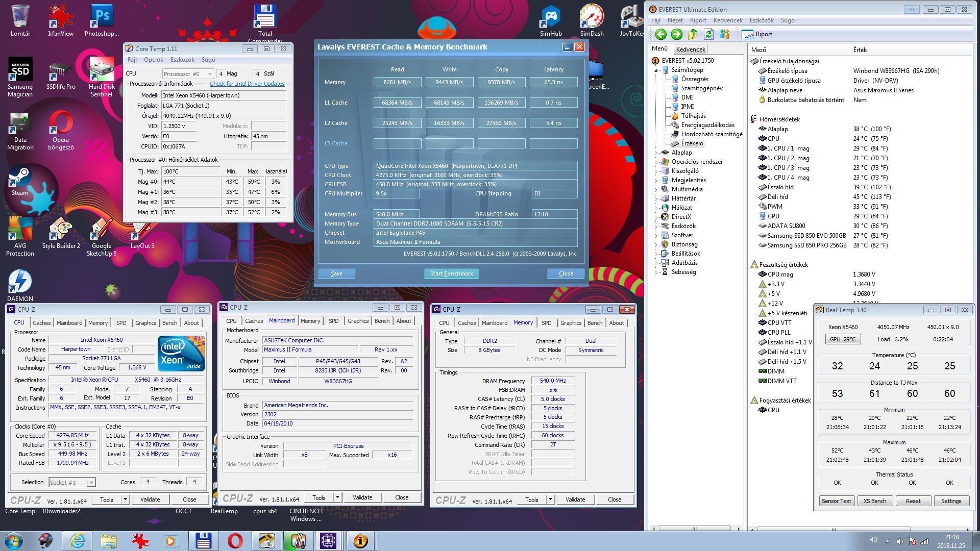The width and height of the screenshot is (980, 551).
Task: Click the green Back arrow in EVEREST toolbar
Action: pyautogui.click(x=661, y=34)
